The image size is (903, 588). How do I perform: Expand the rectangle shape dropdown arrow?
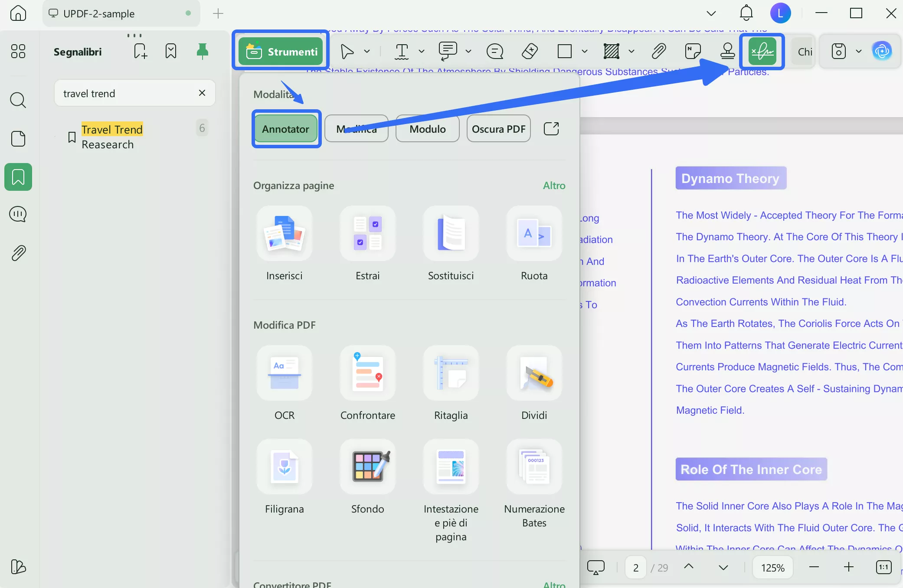[x=584, y=52]
